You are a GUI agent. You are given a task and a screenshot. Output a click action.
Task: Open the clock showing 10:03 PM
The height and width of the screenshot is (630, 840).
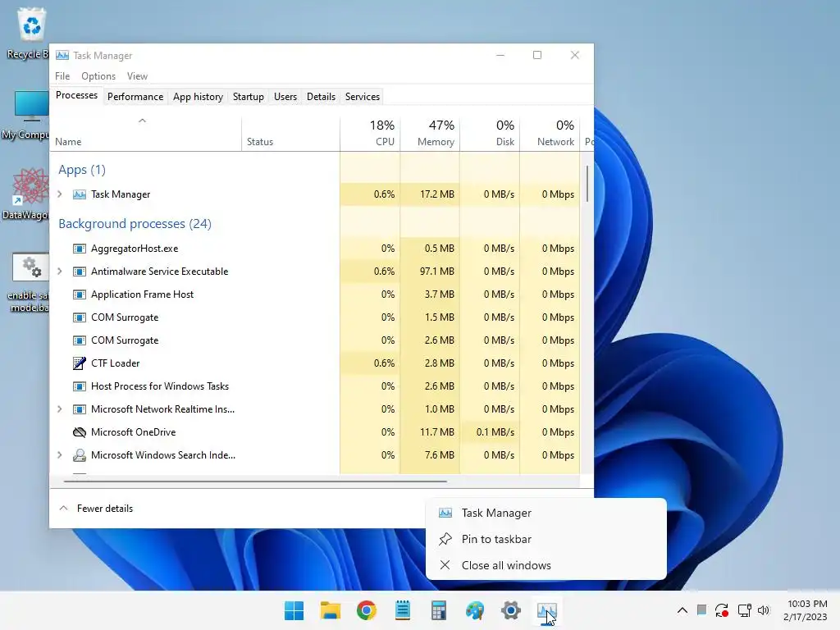coord(806,610)
